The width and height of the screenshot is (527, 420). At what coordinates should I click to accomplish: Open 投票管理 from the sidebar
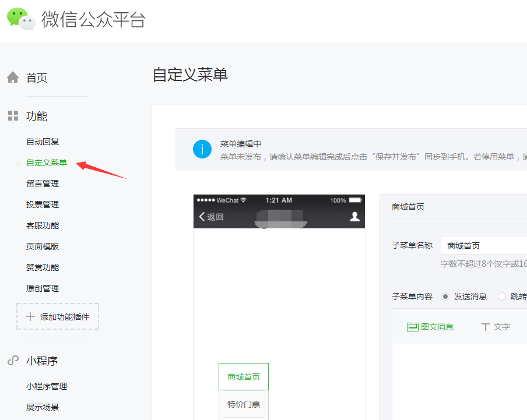(43, 204)
